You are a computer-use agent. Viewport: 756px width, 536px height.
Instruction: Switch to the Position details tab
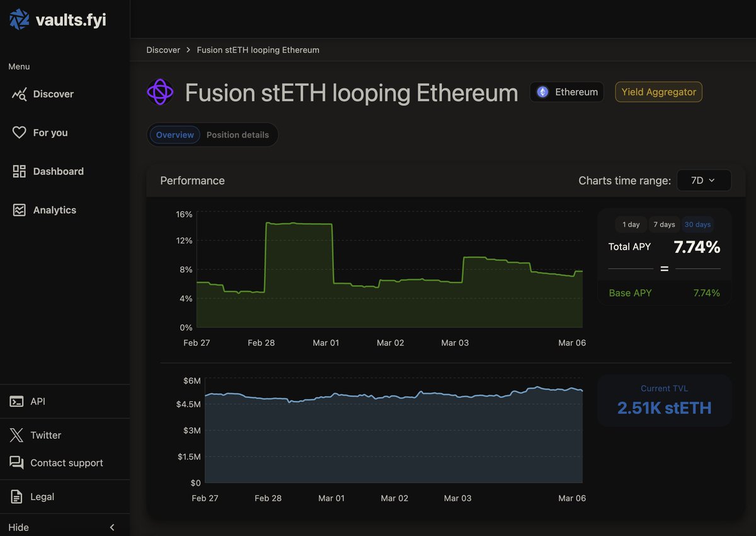(238, 135)
